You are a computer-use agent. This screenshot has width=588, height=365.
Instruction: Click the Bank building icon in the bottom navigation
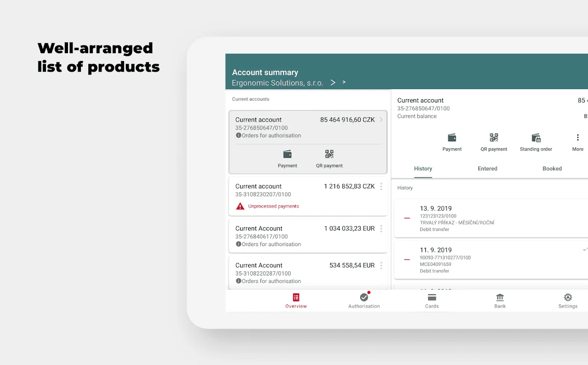pyautogui.click(x=500, y=298)
